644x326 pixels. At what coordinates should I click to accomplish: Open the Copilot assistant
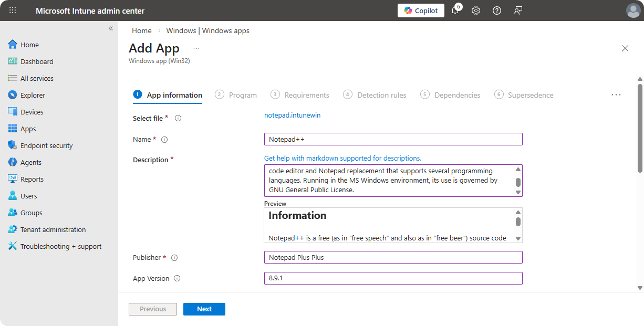click(x=421, y=10)
